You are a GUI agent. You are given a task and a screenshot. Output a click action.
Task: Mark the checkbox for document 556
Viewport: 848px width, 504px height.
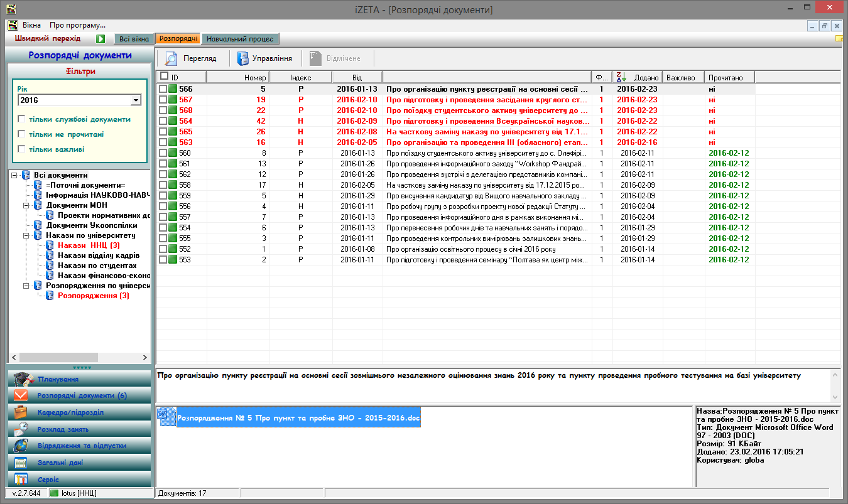click(x=163, y=206)
